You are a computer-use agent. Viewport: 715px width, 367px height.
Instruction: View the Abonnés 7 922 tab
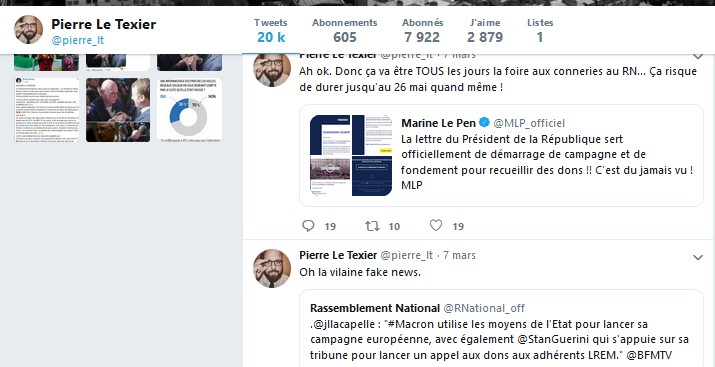[x=422, y=30]
